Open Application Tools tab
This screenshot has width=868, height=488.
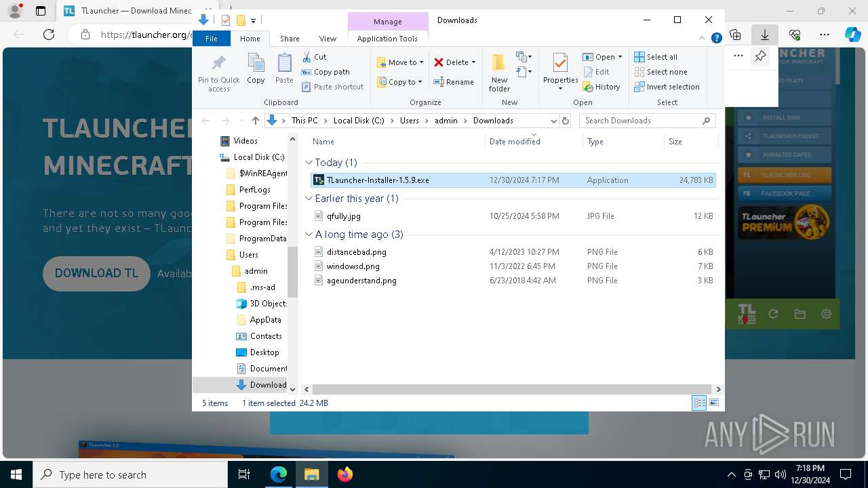pyautogui.click(x=387, y=39)
